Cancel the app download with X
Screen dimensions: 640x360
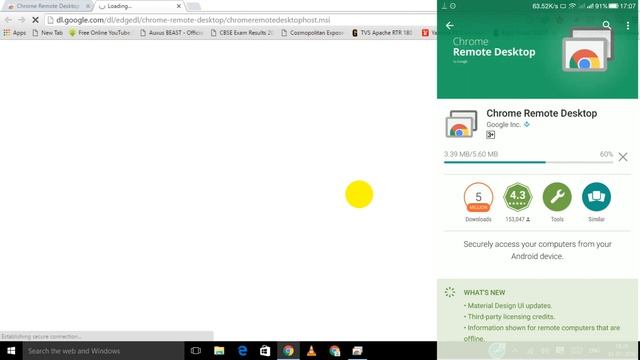coord(623,157)
